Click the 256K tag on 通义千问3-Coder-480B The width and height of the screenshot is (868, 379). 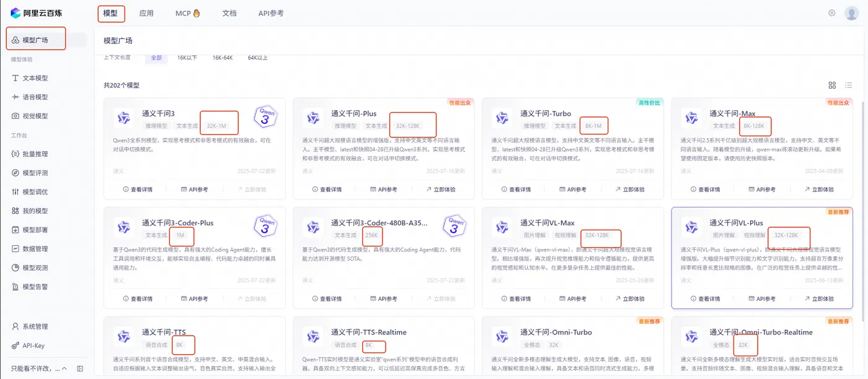[x=372, y=235]
